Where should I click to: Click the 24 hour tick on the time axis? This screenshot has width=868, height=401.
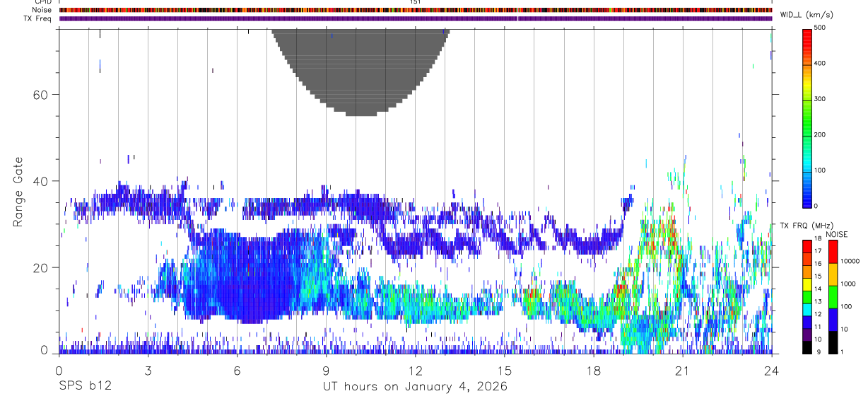coord(772,371)
